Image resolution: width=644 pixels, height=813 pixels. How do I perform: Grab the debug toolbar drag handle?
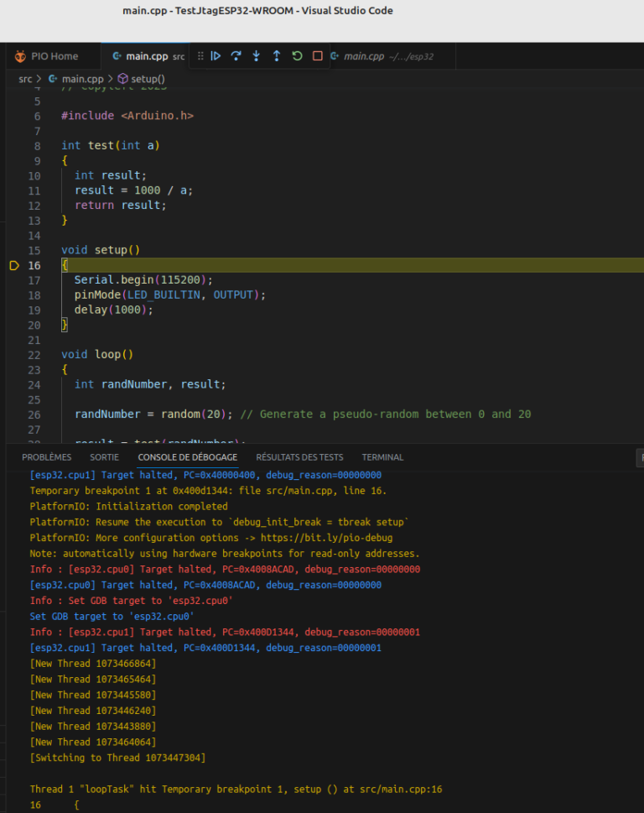click(200, 56)
